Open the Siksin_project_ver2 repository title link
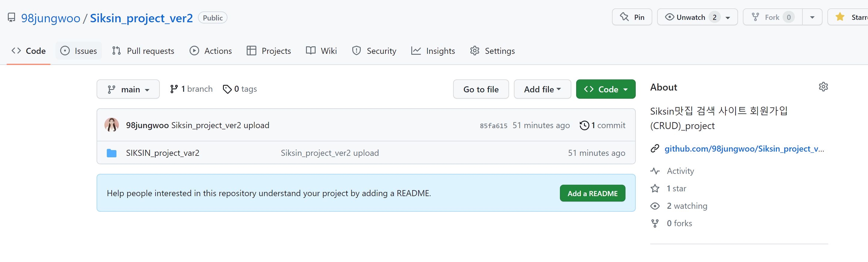This screenshot has width=868, height=262. (141, 18)
